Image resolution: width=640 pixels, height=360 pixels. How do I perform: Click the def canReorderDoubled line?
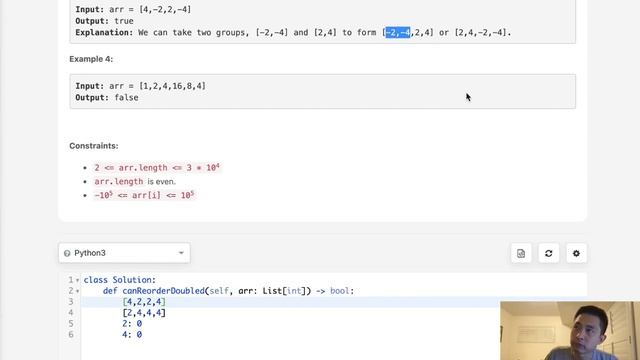(228, 291)
